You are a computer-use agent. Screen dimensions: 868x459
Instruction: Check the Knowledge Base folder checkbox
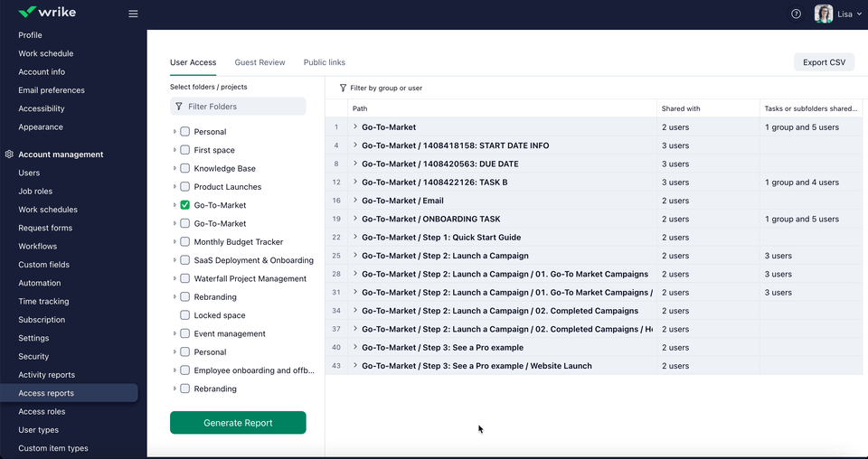pyautogui.click(x=185, y=168)
